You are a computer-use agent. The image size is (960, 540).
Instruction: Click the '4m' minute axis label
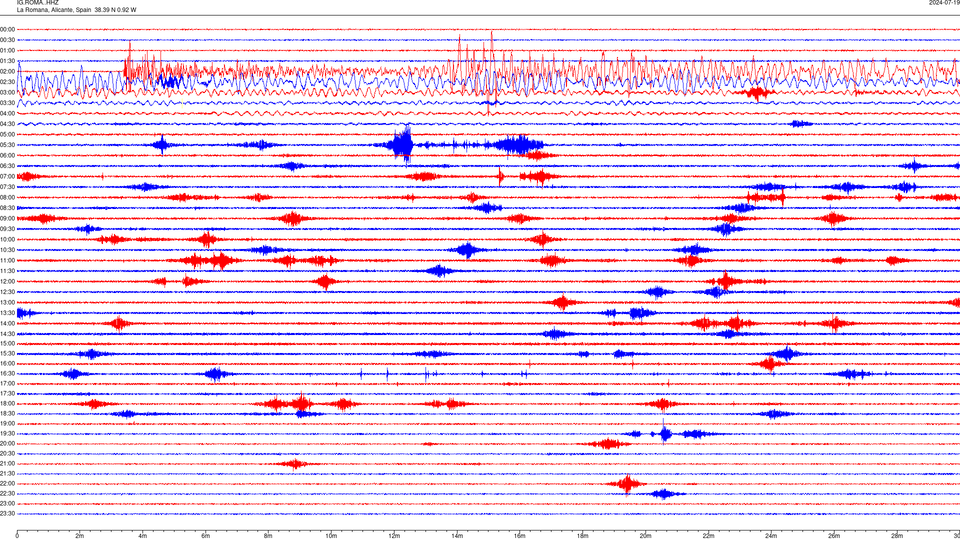pos(143,536)
